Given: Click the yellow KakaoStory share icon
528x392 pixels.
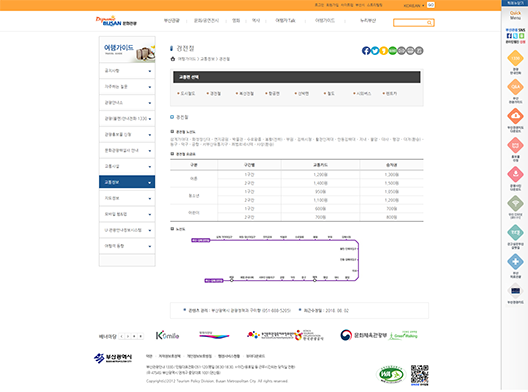Looking at the screenshot, I should (384, 51).
